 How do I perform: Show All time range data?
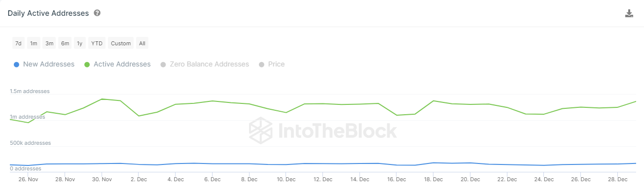(142, 43)
